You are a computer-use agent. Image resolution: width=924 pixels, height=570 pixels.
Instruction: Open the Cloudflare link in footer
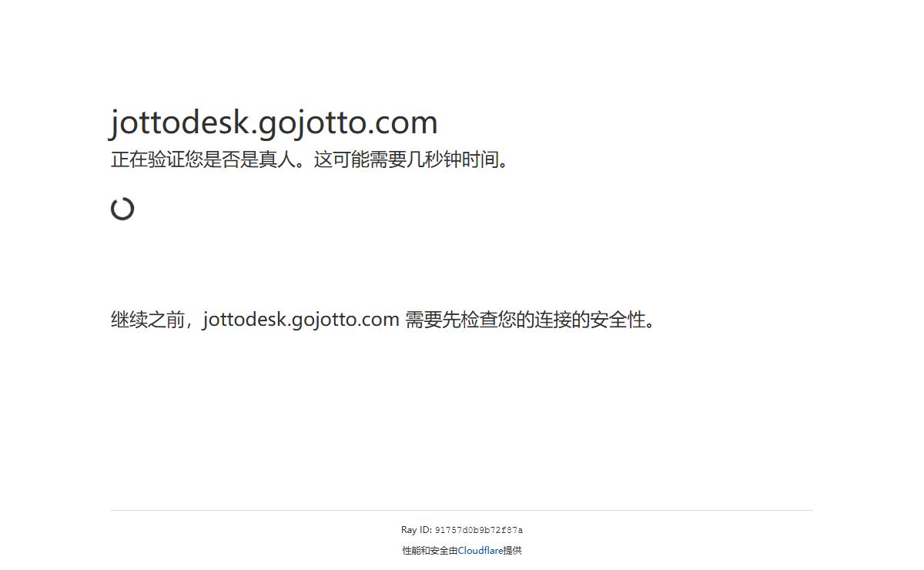(x=480, y=551)
